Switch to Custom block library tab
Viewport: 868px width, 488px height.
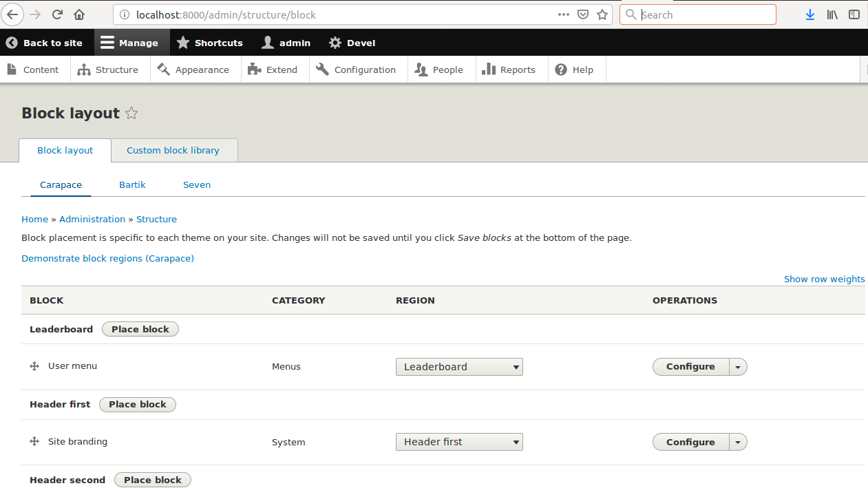[173, 151]
